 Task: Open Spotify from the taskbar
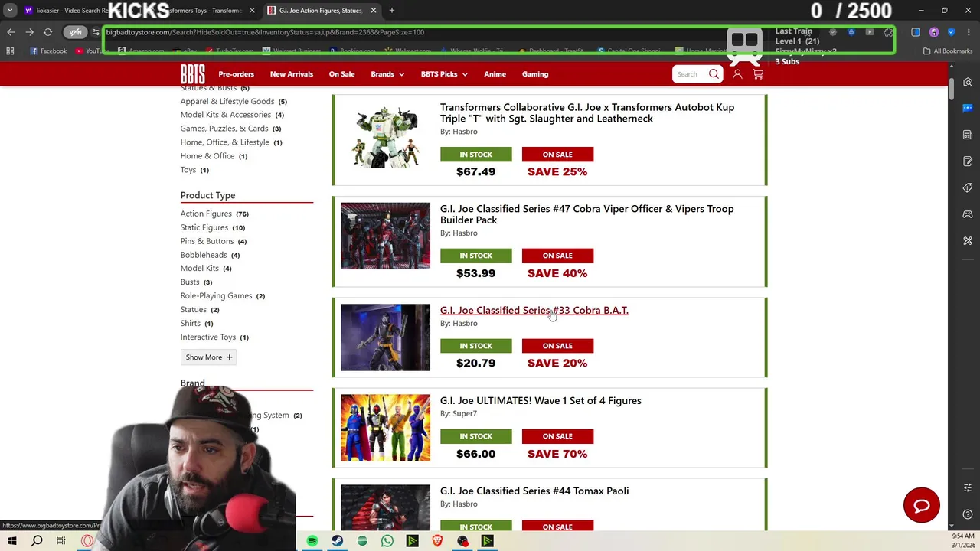coord(312,541)
